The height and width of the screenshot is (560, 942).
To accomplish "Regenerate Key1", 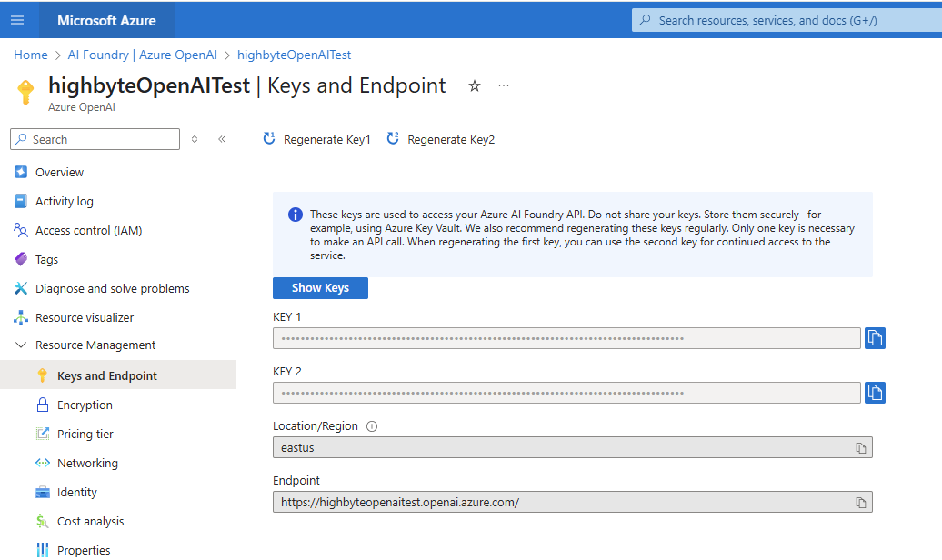I will pos(316,139).
